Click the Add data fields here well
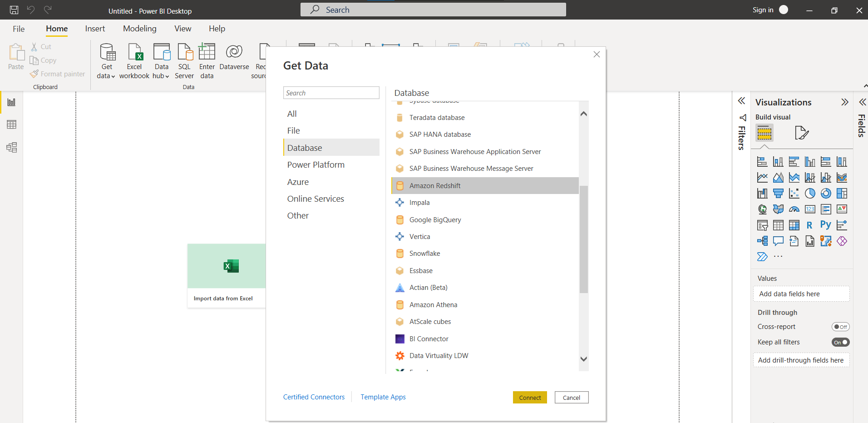Viewport: 868px width, 423px height. (801, 294)
